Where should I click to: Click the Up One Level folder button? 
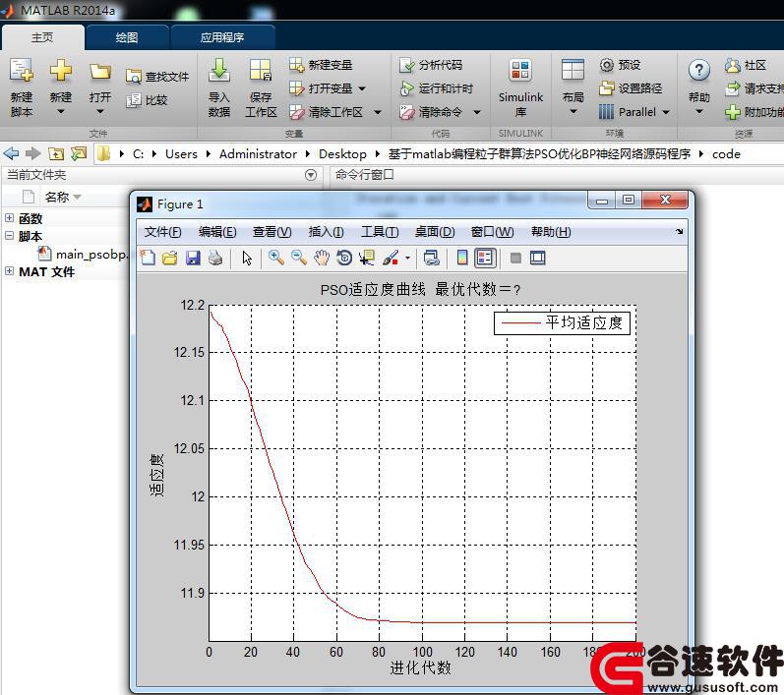[56, 154]
